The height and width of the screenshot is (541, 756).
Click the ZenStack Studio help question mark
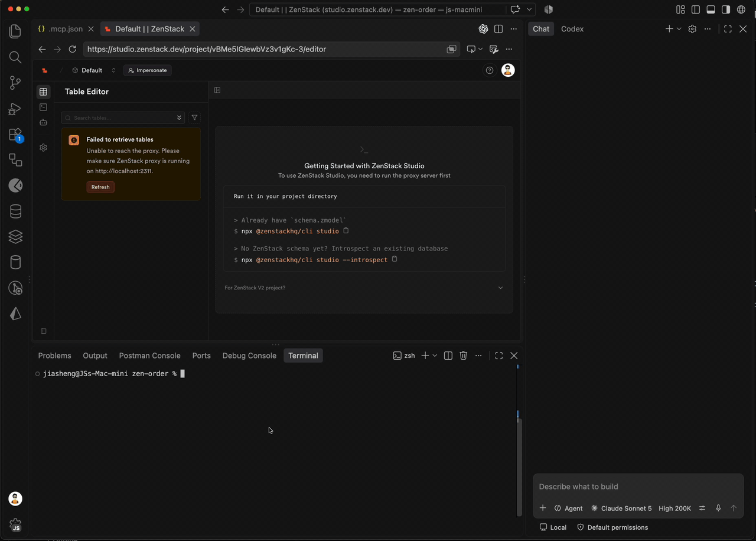tap(489, 70)
